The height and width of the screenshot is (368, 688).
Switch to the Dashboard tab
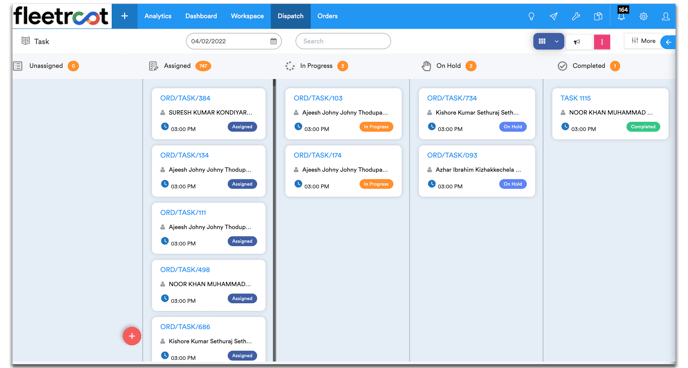click(x=201, y=16)
